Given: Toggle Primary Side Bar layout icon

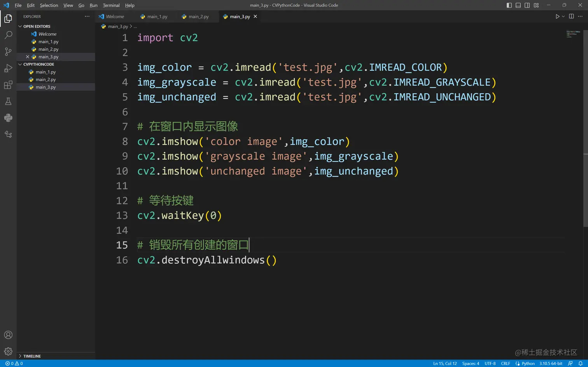Looking at the screenshot, I should [x=509, y=5].
